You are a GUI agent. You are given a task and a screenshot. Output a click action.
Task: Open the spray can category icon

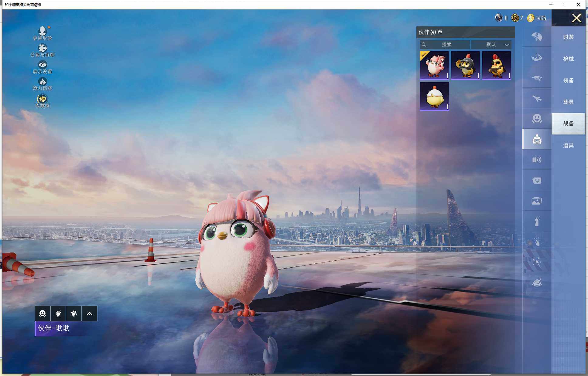point(537,221)
